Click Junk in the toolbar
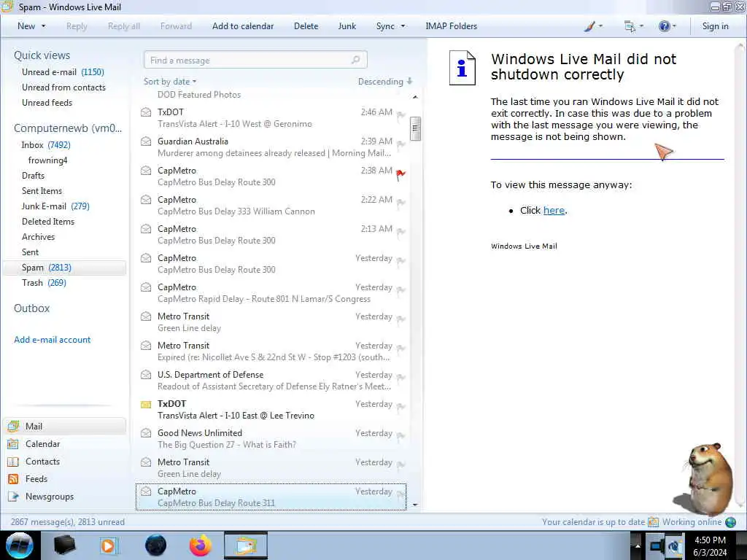Screen dimensions: 747x560 (347, 26)
